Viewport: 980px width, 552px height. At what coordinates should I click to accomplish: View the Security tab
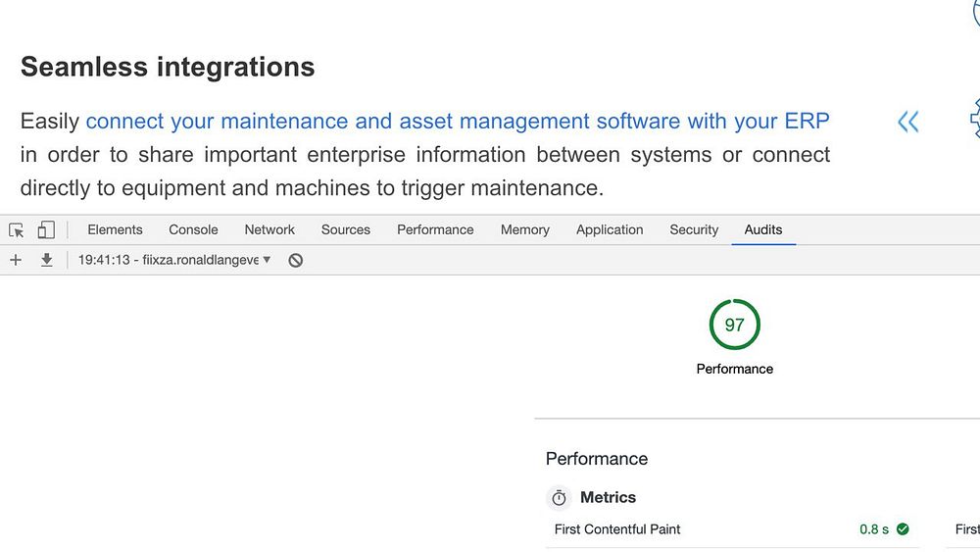694,229
